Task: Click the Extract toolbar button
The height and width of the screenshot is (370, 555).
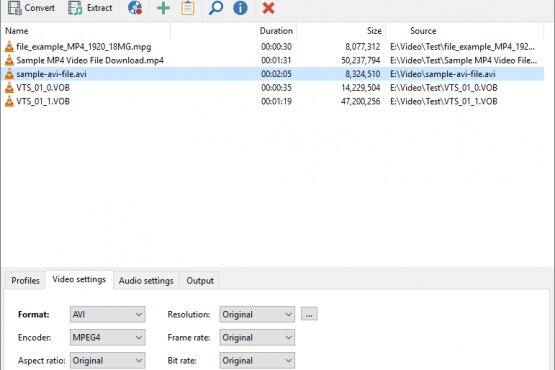Action: click(90, 8)
